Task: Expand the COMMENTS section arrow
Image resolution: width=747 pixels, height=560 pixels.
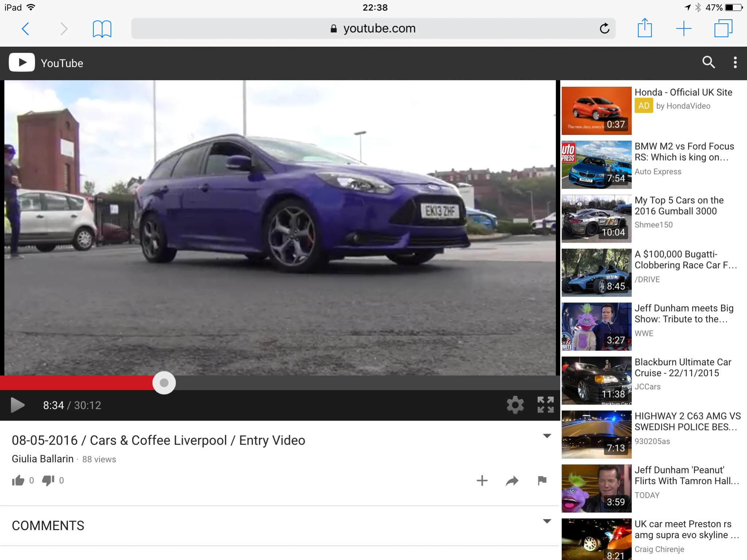Action: 547,521
